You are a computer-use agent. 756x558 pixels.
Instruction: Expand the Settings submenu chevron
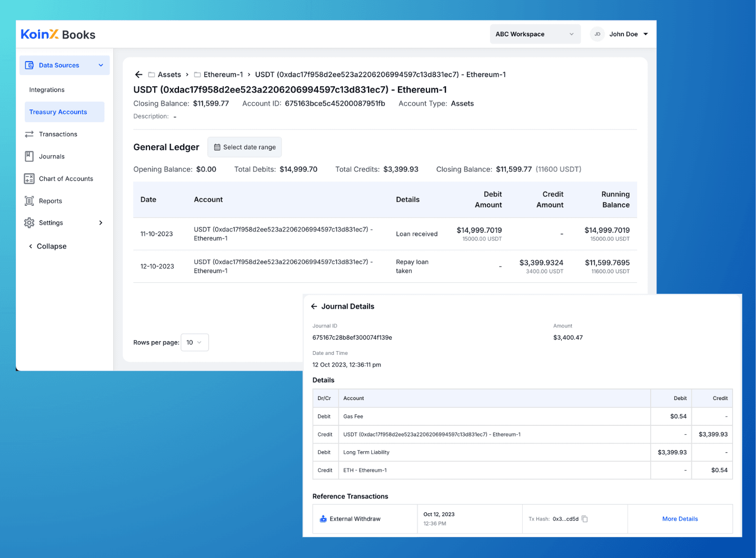click(101, 223)
